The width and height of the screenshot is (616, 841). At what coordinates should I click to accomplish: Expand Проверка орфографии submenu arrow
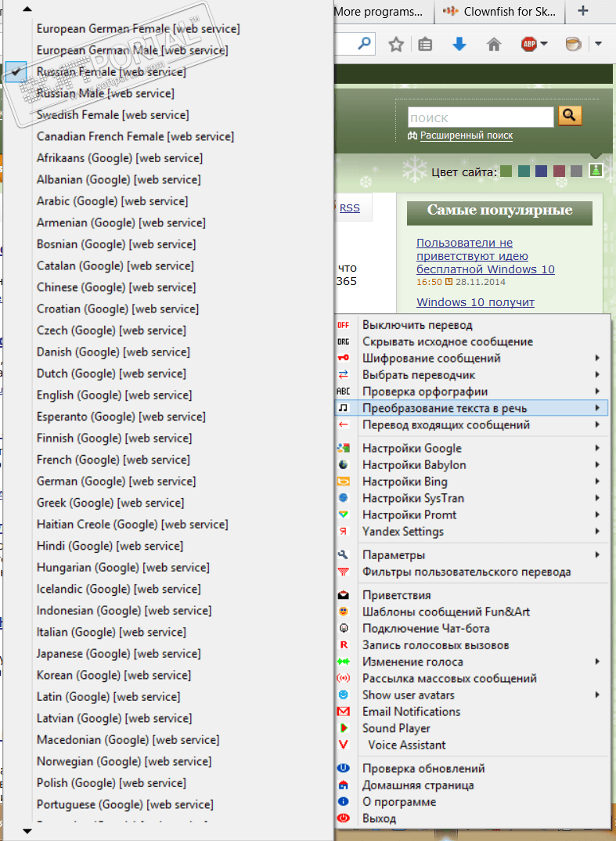597,391
